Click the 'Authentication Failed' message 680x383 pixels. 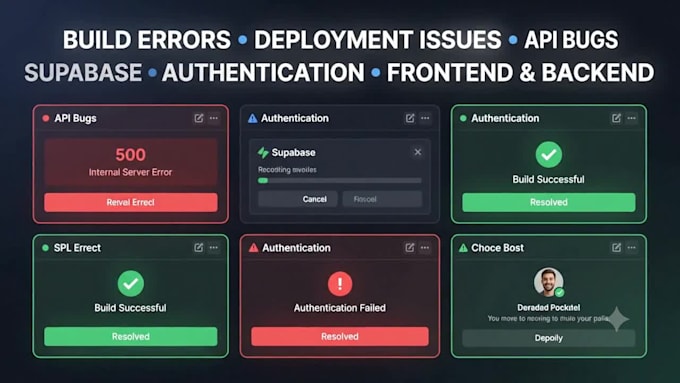click(x=340, y=308)
